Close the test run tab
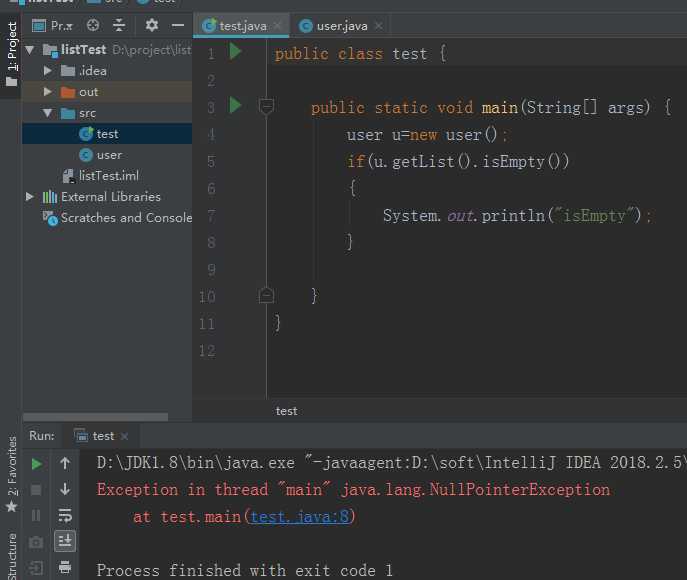Image resolution: width=687 pixels, height=580 pixels. (124, 436)
